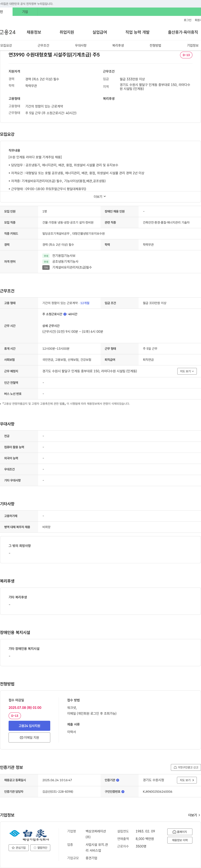201x868 pixels.
Task: Open the 출산휴가·육아휴직 menu
Action: 183,32
